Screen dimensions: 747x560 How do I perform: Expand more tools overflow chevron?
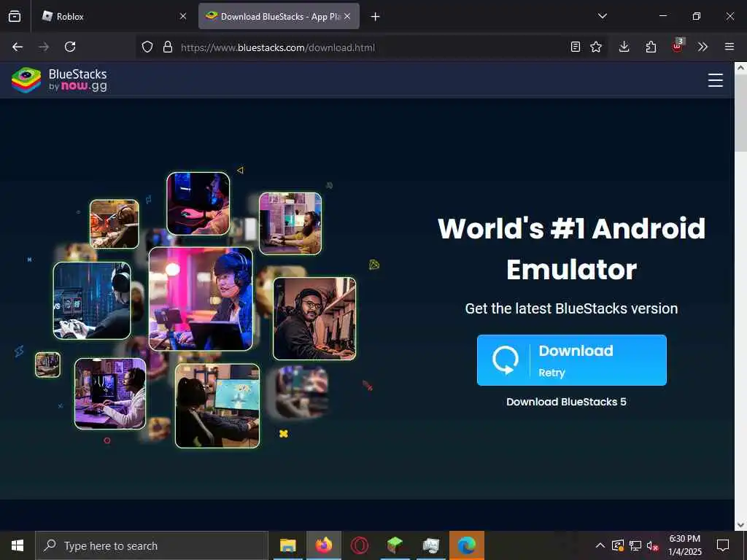[x=703, y=47]
